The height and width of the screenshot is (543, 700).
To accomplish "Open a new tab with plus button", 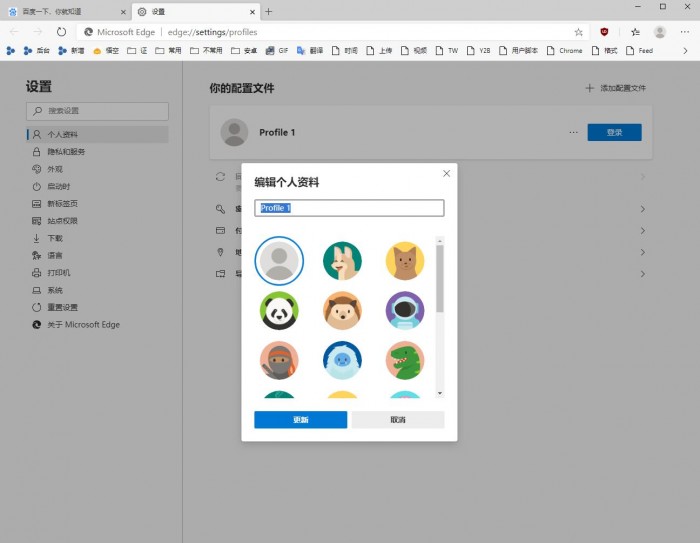I will (x=268, y=12).
